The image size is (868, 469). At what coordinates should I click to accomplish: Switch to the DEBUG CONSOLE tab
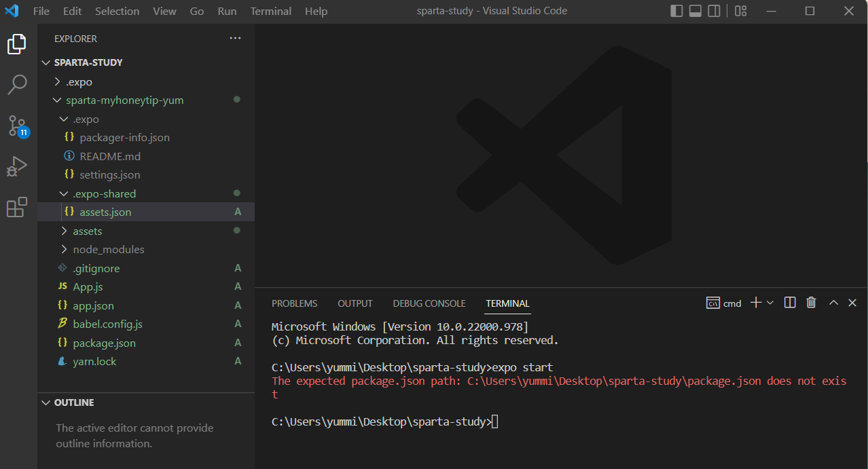[x=429, y=303]
